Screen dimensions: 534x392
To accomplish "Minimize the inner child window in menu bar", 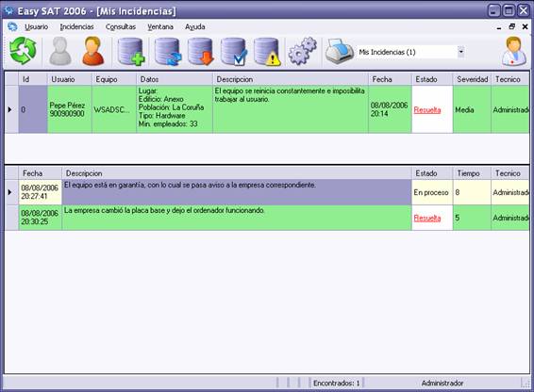I will tap(499, 27).
